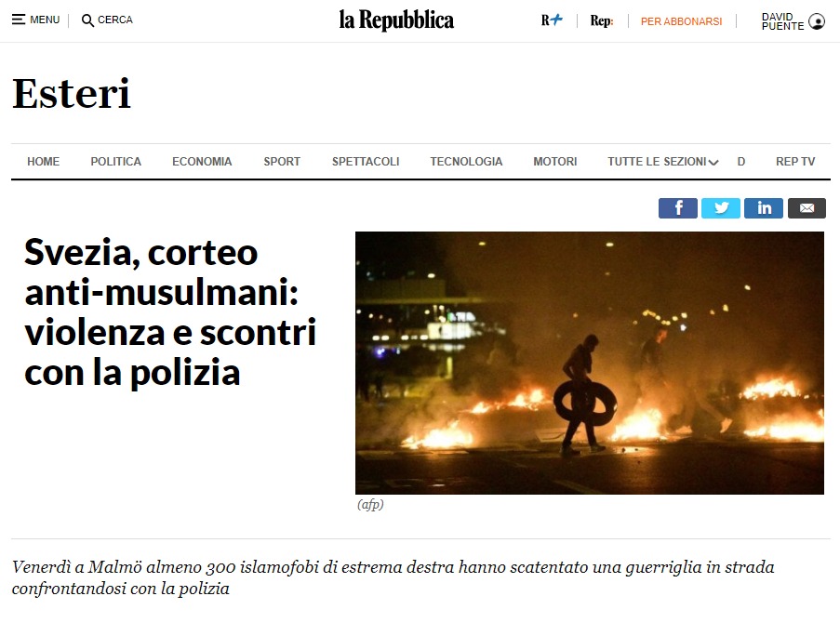Switch to the Sport section

282,162
